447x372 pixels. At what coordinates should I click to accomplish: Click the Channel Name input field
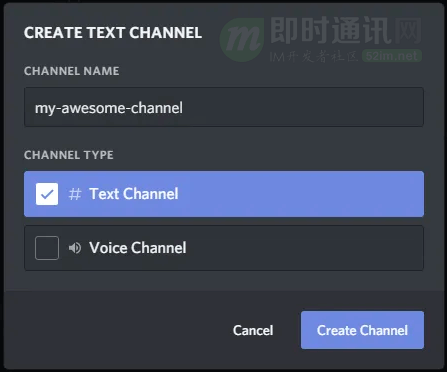coord(224,107)
